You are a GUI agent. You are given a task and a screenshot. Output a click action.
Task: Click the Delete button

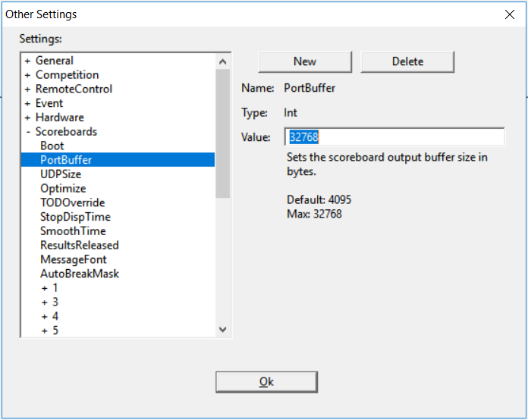tap(407, 61)
